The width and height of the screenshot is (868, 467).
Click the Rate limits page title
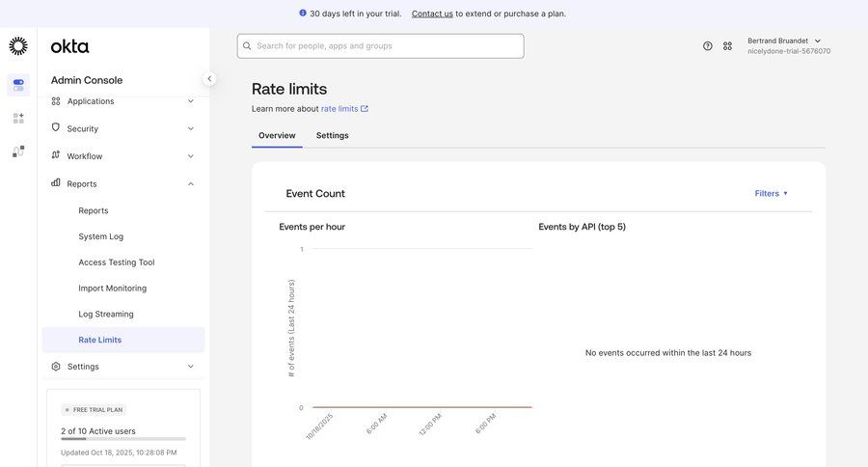click(x=289, y=89)
